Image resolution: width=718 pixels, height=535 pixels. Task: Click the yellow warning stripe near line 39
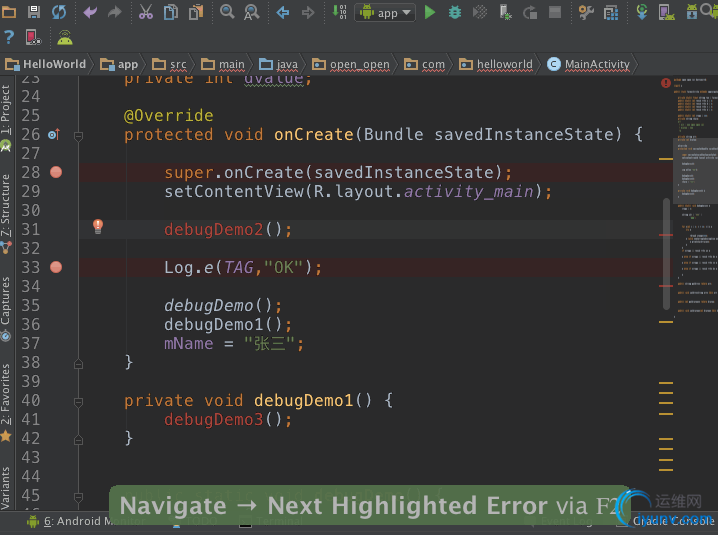coord(666,382)
